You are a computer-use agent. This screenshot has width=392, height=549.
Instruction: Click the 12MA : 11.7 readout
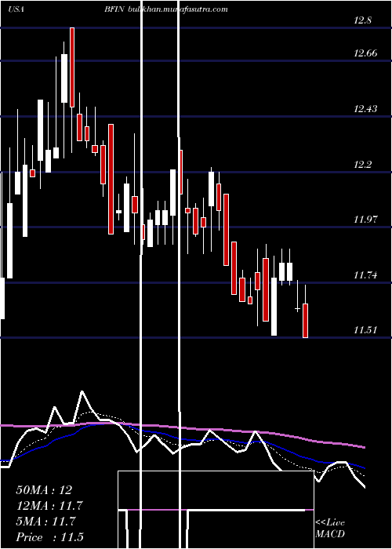[49, 506]
